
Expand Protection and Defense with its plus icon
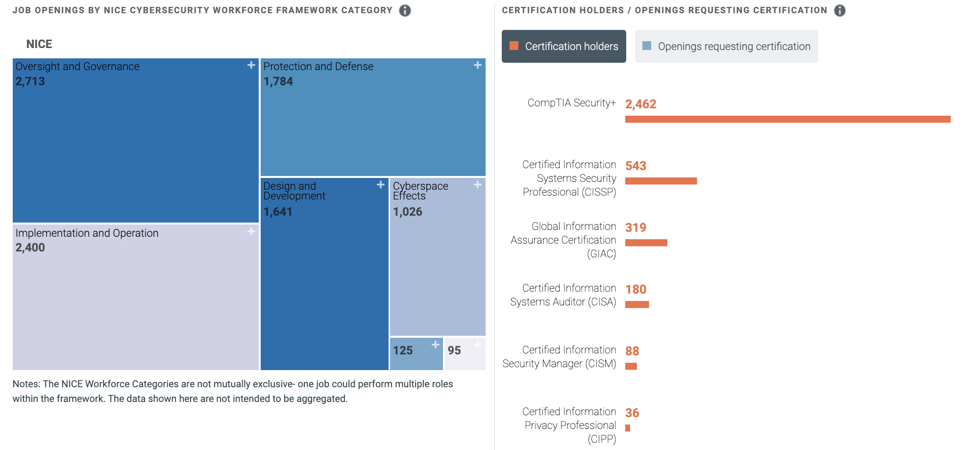(478, 65)
